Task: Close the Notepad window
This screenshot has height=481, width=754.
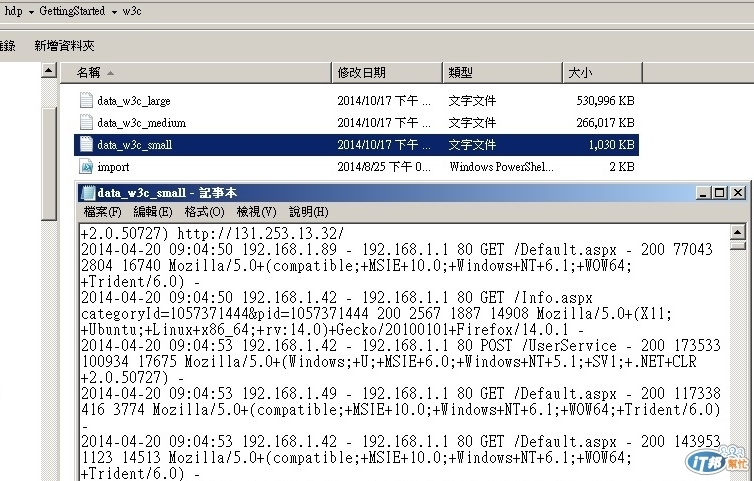Action: pos(738,193)
